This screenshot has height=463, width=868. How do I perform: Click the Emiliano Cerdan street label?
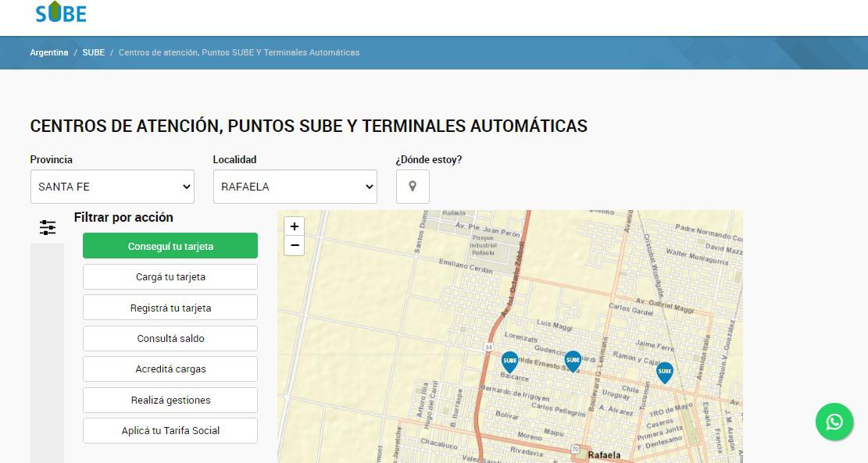(466, 265)
